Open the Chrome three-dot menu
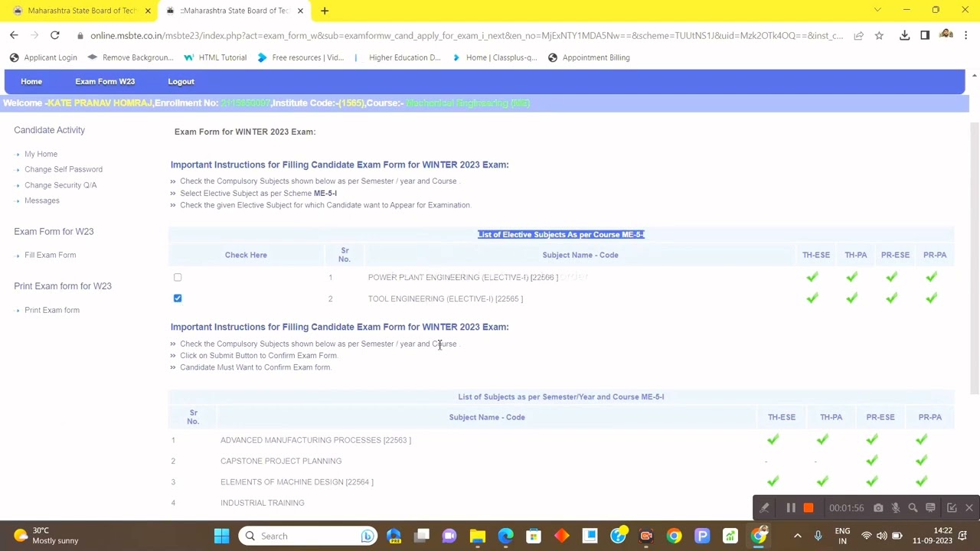Screen dimensions: 980x551 pos(966,35)
